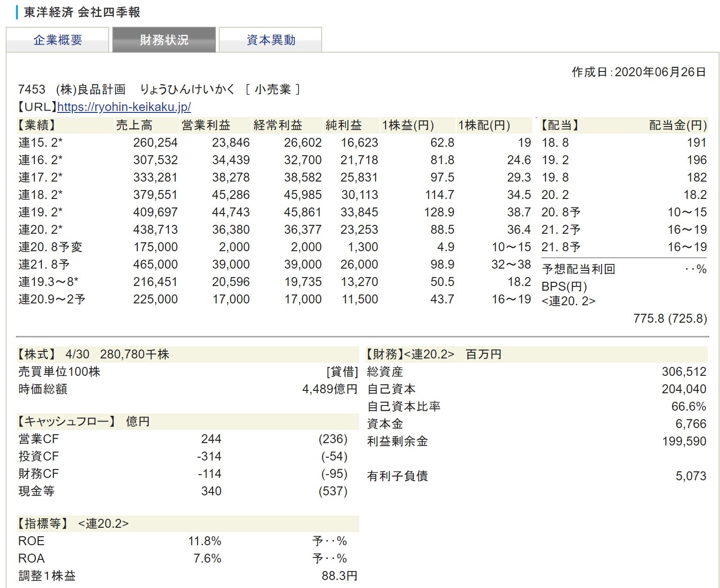Click the 1株益(円) column header
Image resolution: width=720 pixels, height=588 pixels.
(408, 125)
